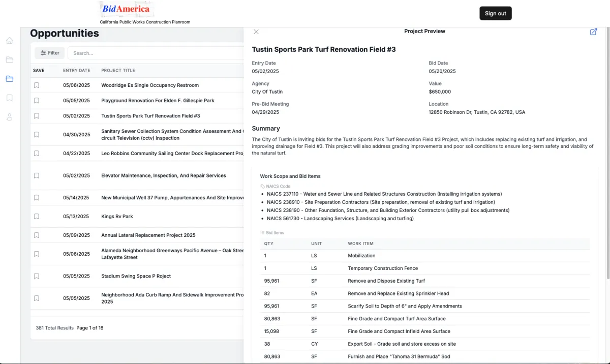
Task: Close the Project Preview panel
Action: coord(256,32)
